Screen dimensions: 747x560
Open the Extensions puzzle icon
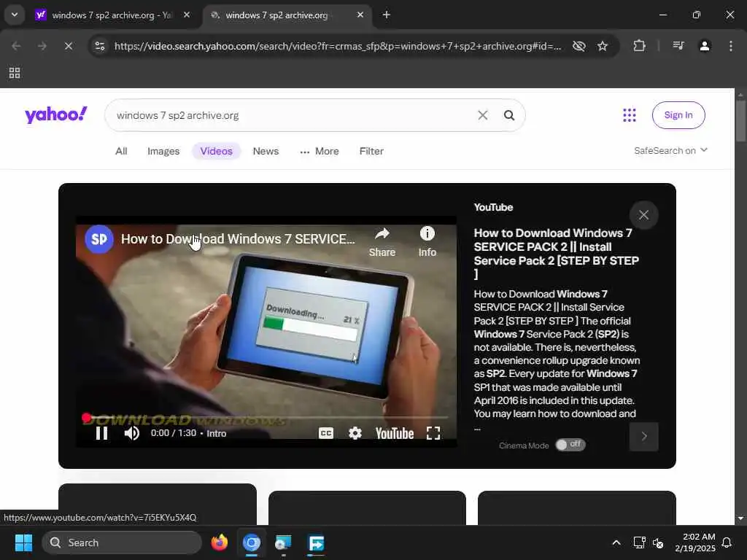point(639,46)
